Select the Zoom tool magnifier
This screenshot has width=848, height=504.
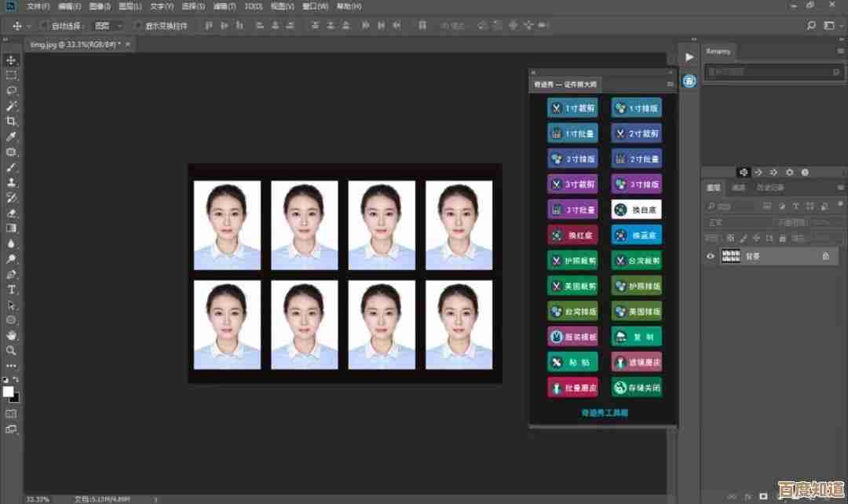[11, 350]
